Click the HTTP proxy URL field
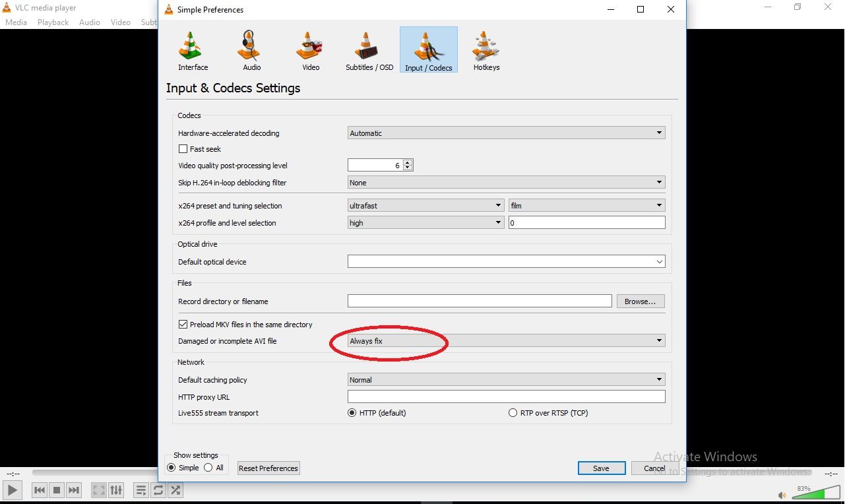The image size is (847, 504). click(x=506, y=396)
